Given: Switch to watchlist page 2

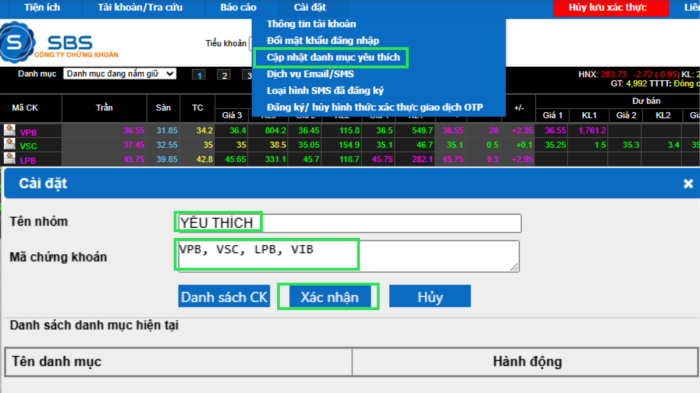Looking at the screenshot, I should (x=224, y=75).
